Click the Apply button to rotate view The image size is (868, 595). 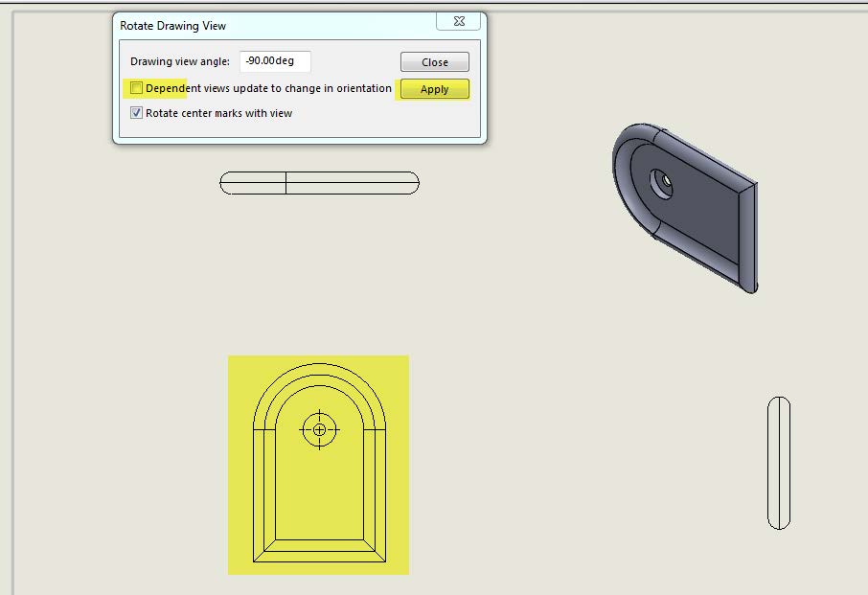pos(433,89)
